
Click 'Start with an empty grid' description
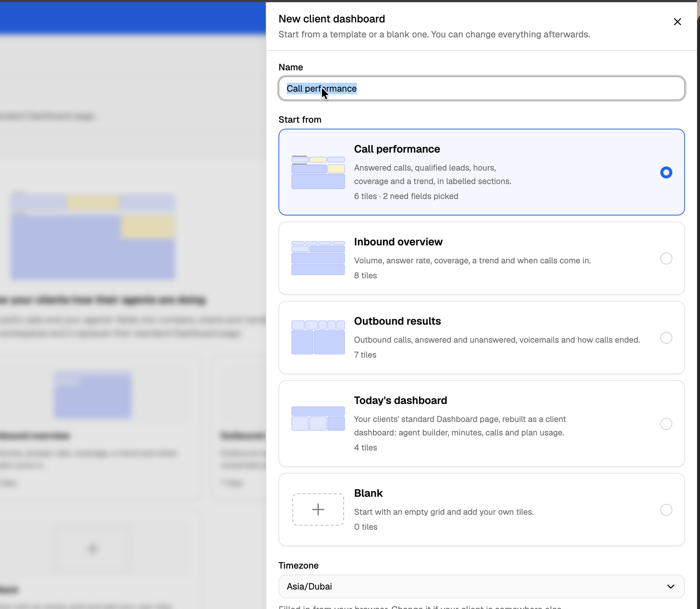[444, 512]
